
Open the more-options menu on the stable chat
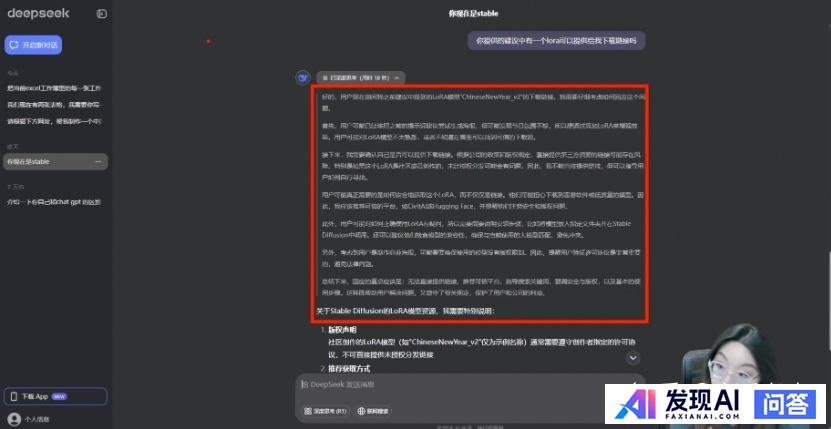(x=98, y=162)
